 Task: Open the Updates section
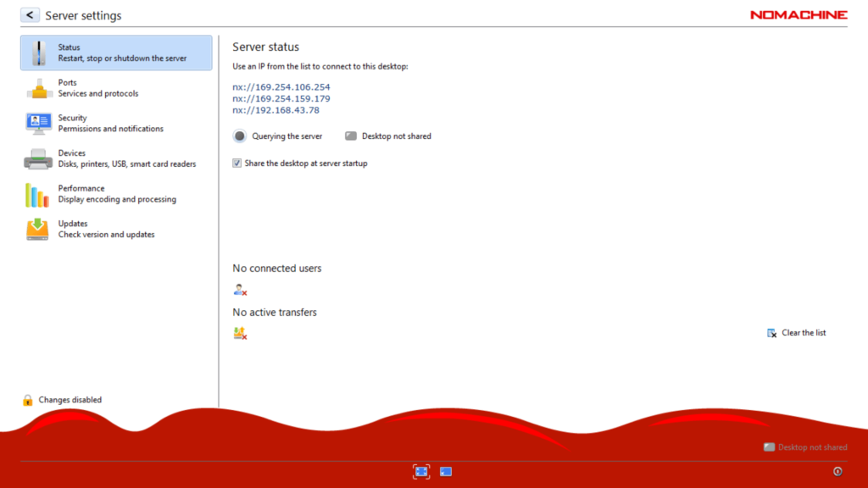[116, 229]
